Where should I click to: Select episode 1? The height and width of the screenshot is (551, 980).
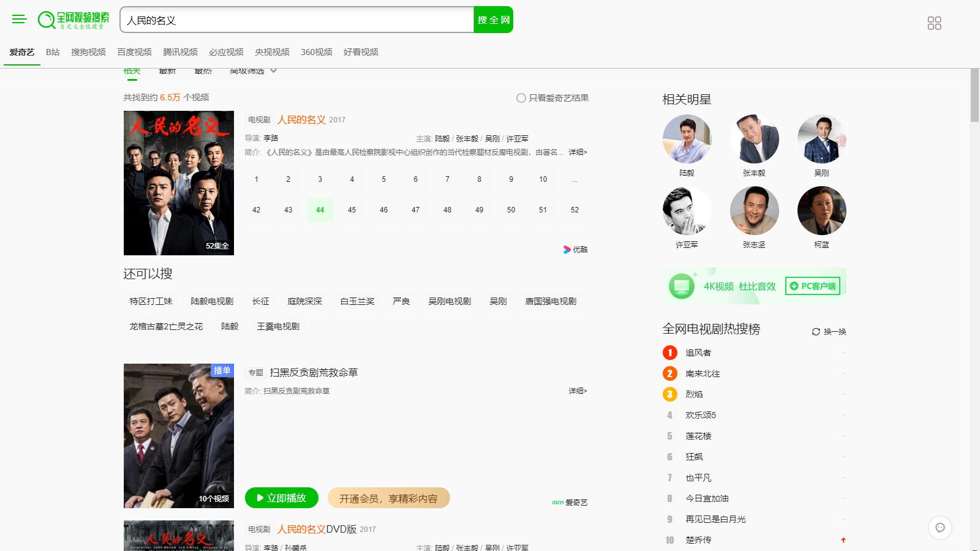coord(256,179)
